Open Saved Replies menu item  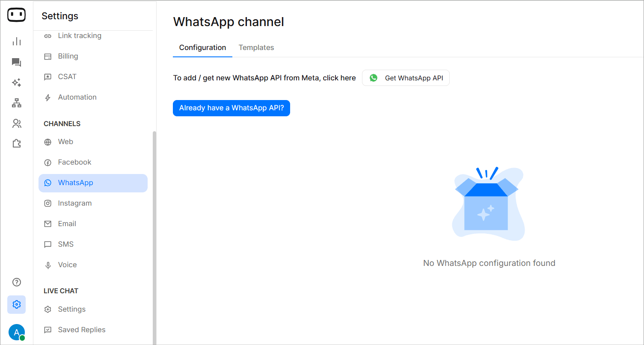click(93, 330)
